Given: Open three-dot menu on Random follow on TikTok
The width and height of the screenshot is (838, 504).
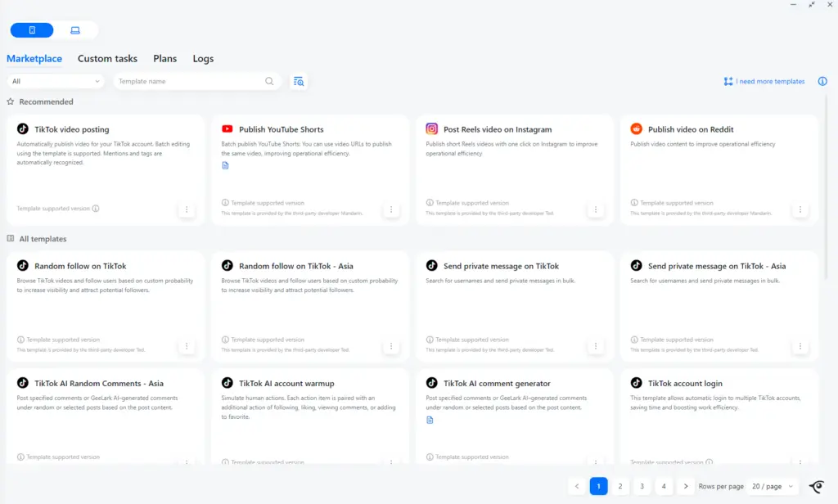Looking at the screenshot, I should point(187,346).
